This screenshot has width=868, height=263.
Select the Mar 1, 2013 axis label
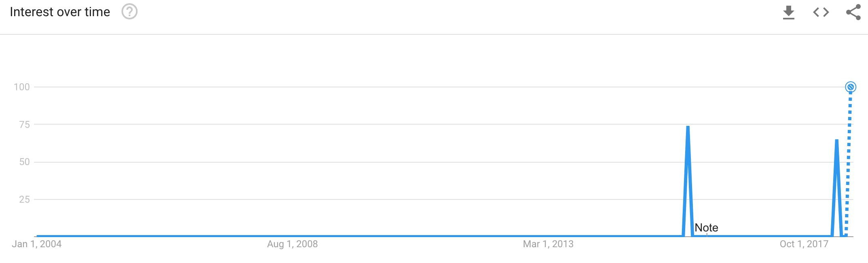point(548,244)
